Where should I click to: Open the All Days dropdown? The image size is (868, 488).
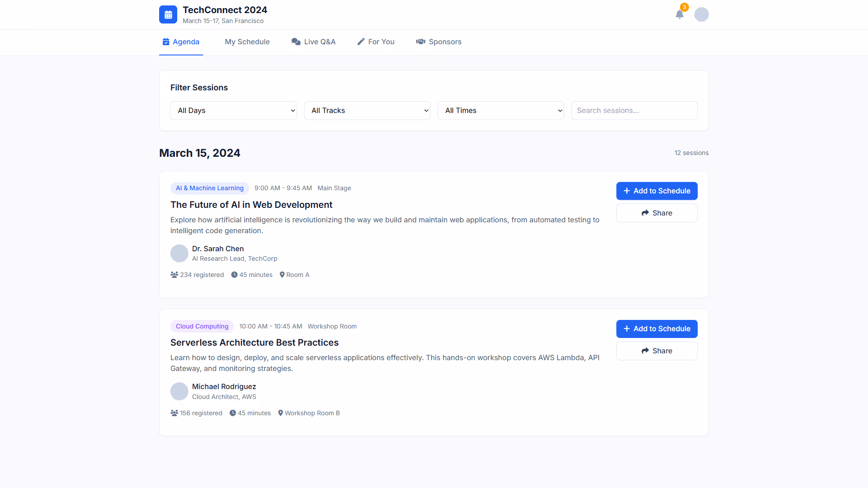point(233,110)
